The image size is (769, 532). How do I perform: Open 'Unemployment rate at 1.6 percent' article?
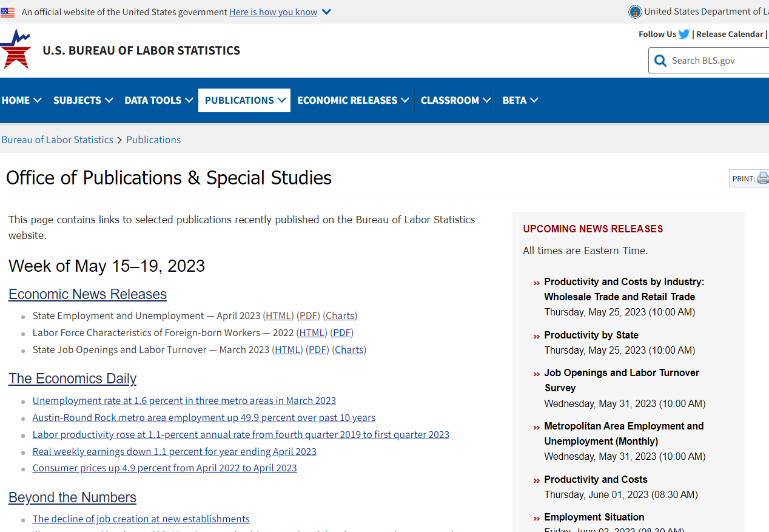184,400
